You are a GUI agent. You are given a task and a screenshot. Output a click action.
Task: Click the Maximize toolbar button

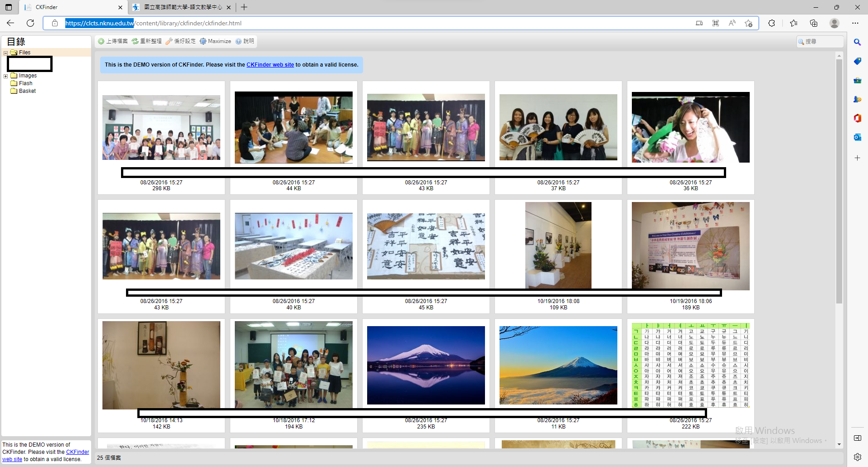pyautogui.click(x=215, y=41)
